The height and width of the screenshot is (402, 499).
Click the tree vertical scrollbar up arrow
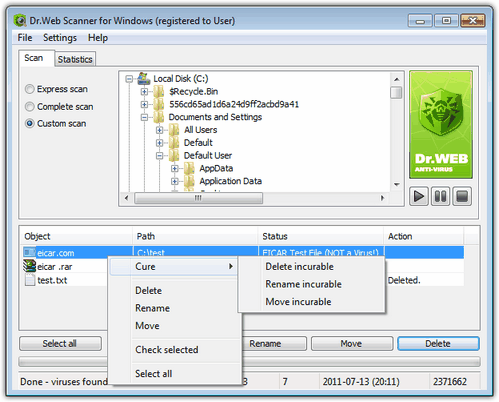(x=396, y=79)
